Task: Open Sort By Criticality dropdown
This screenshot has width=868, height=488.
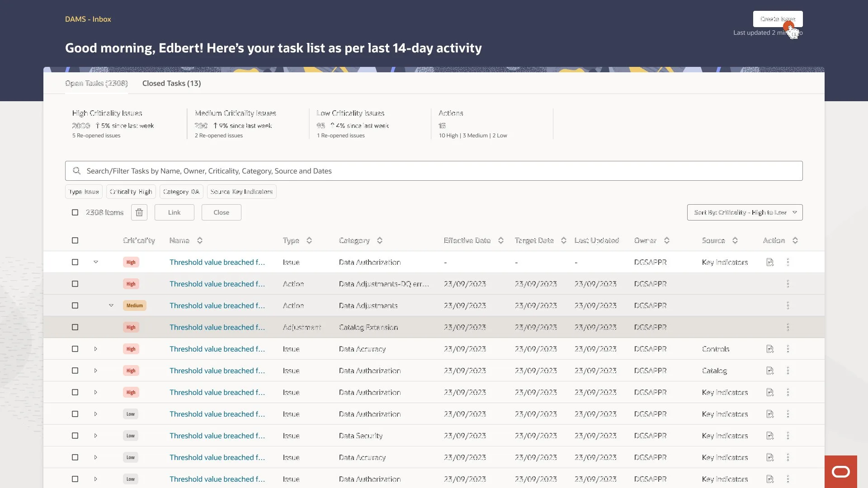Action: 745,212
